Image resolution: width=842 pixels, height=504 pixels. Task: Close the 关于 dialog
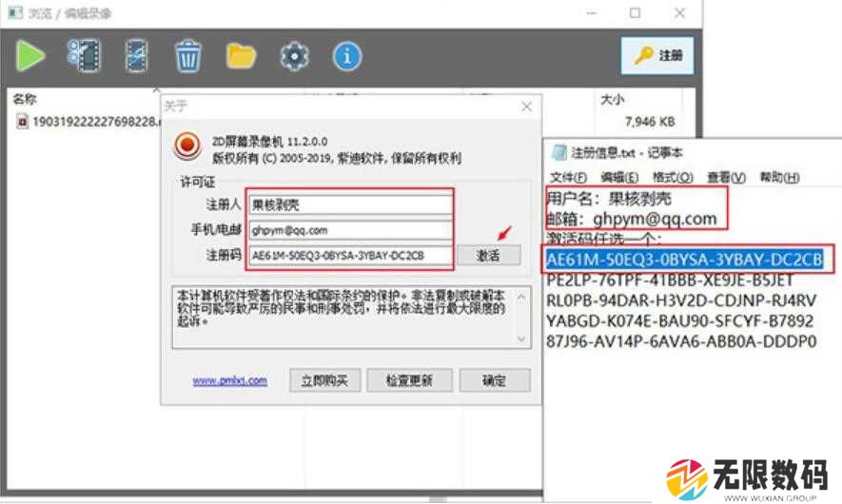tap(526, 107)
